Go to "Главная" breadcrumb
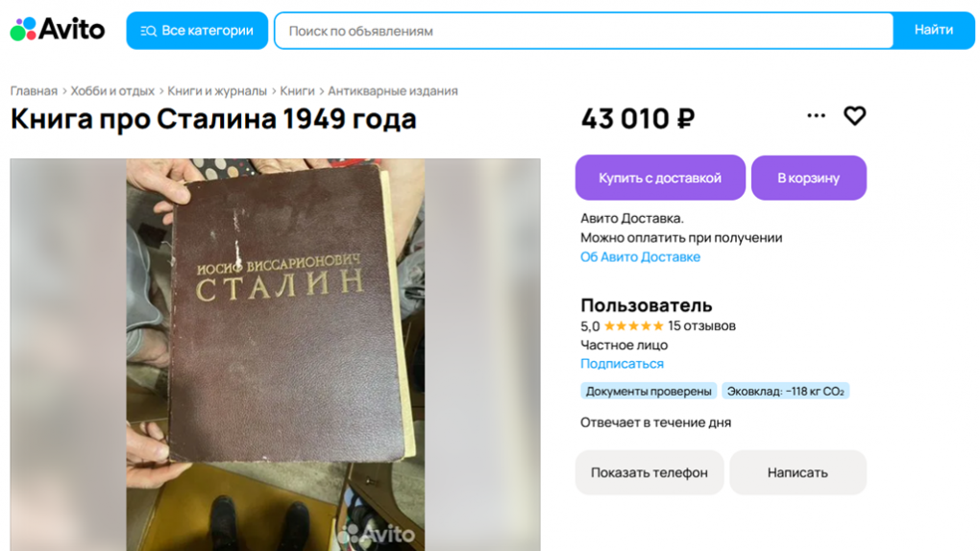This screenshot has height=551, width=980. click(34, 91)
